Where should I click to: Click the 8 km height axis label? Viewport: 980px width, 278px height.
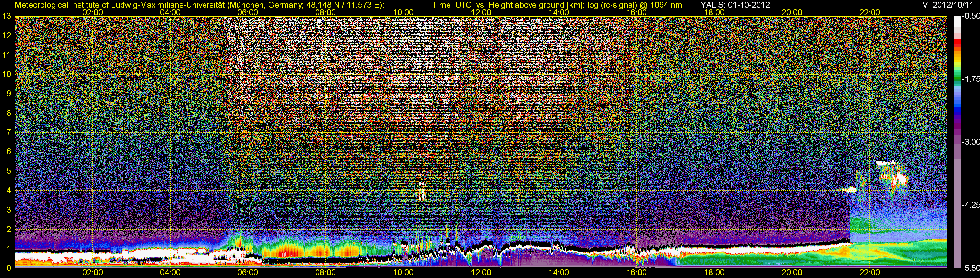[9, 113]
